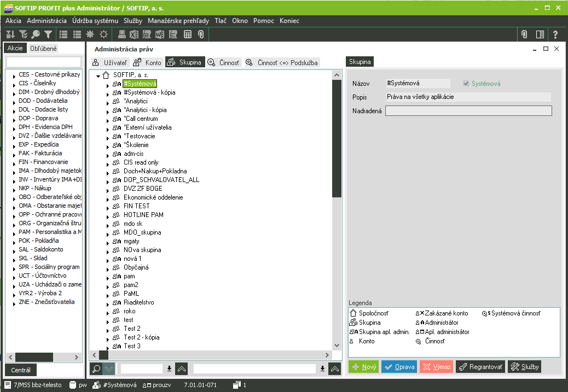568x392 pixels.
Task: Click the magnifier search icon in toolbar
Action: pos(36,34)
